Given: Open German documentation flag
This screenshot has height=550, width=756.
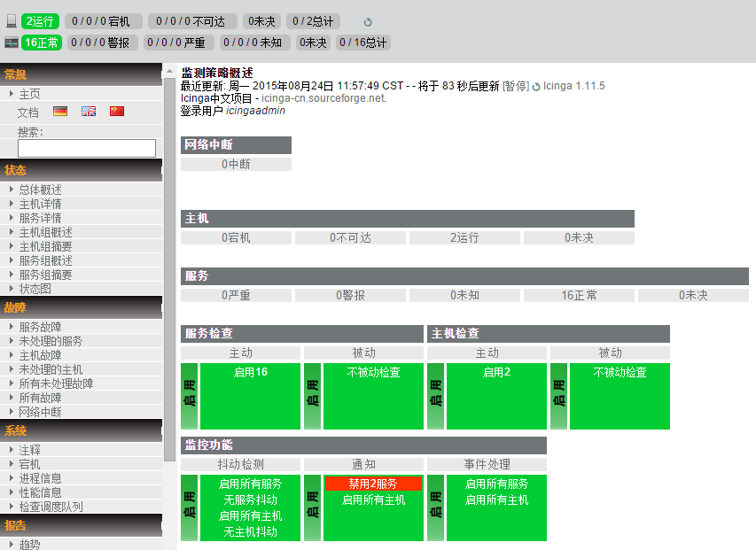Looking at the screenshot, I should 60,112.
